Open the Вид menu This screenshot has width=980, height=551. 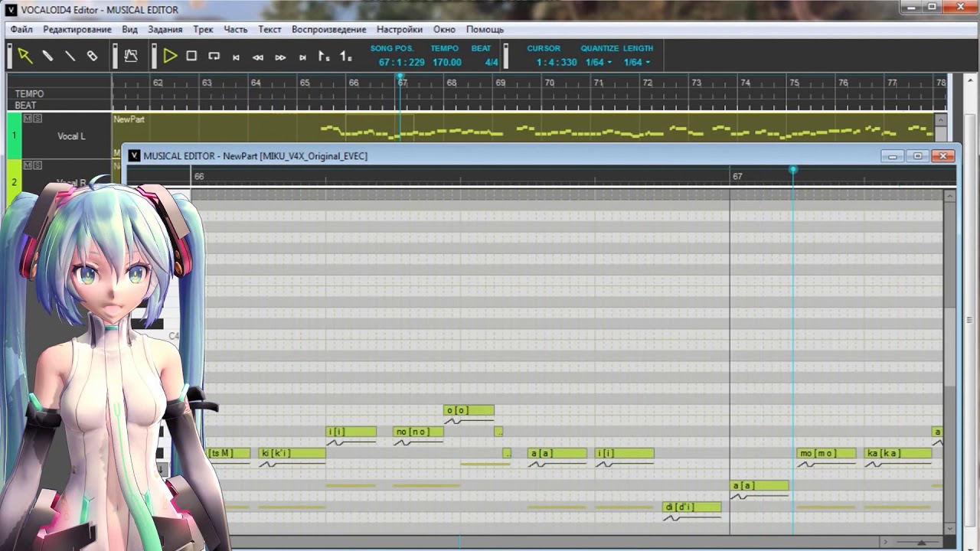[x=130, y=30]
